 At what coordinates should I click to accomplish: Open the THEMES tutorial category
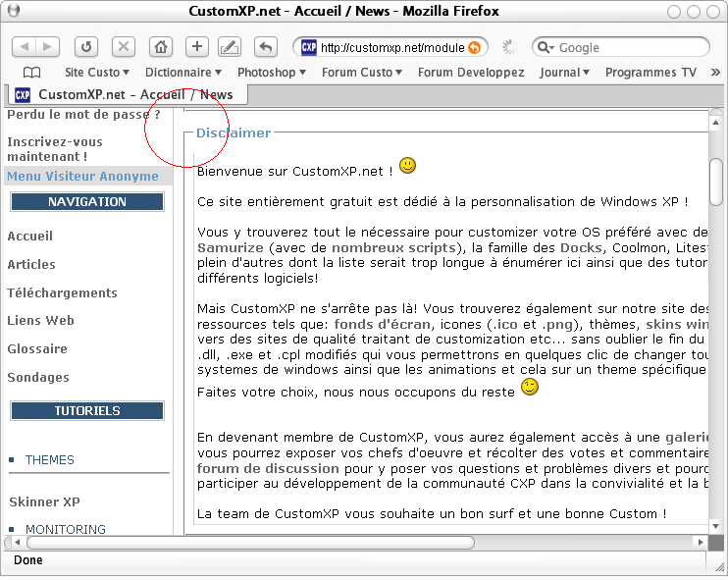[49, 460]
